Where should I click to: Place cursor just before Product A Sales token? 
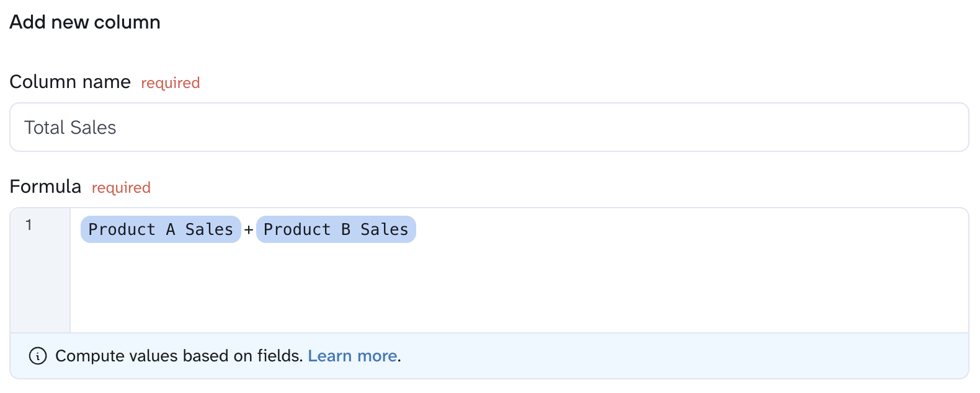coord(79,229)
